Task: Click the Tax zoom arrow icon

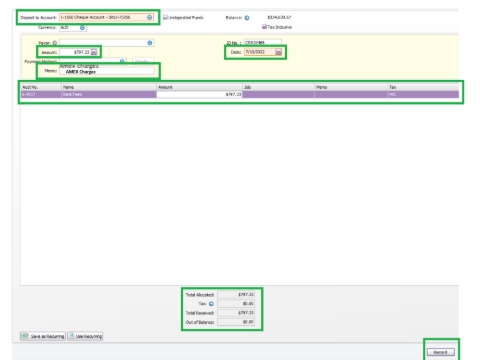Action: click(211, 304)
